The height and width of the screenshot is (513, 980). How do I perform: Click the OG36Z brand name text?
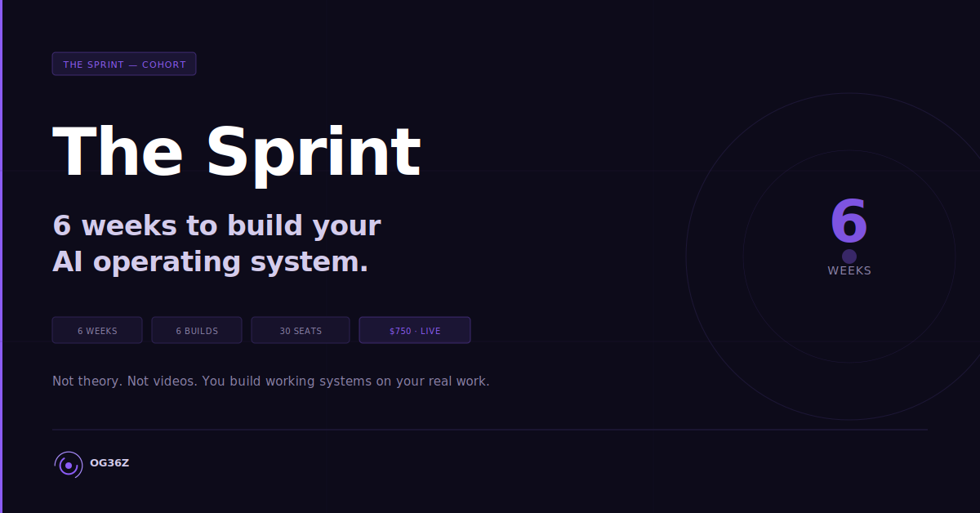point(109,463)
